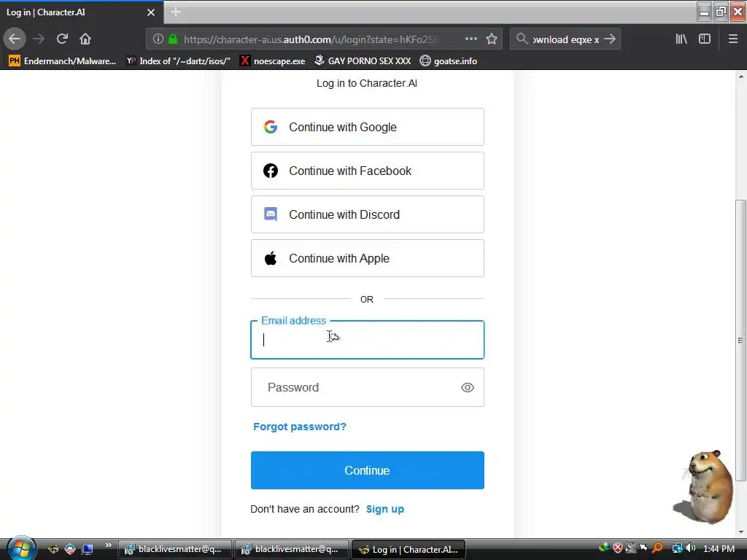Open the Windows Start orb
The width and height of the screenshot is (747, 560).
(20, 548)
